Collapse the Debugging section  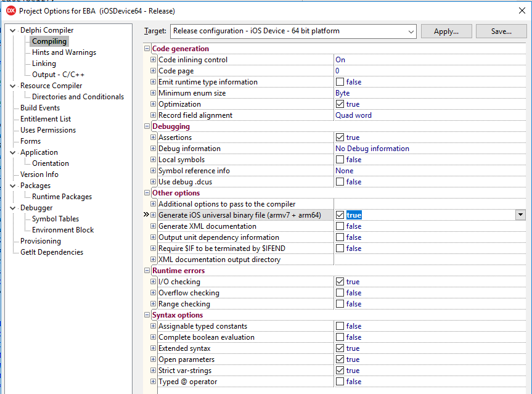pos(147,126)
